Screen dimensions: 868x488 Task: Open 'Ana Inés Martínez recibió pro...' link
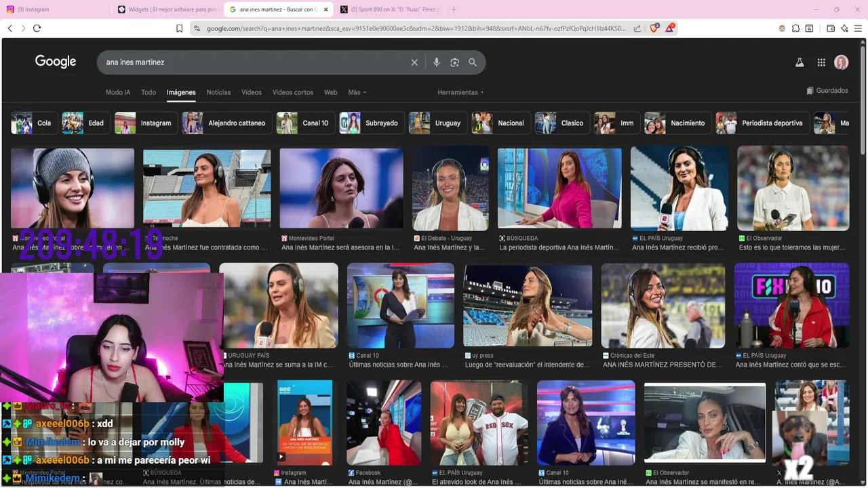coord(677,248)
